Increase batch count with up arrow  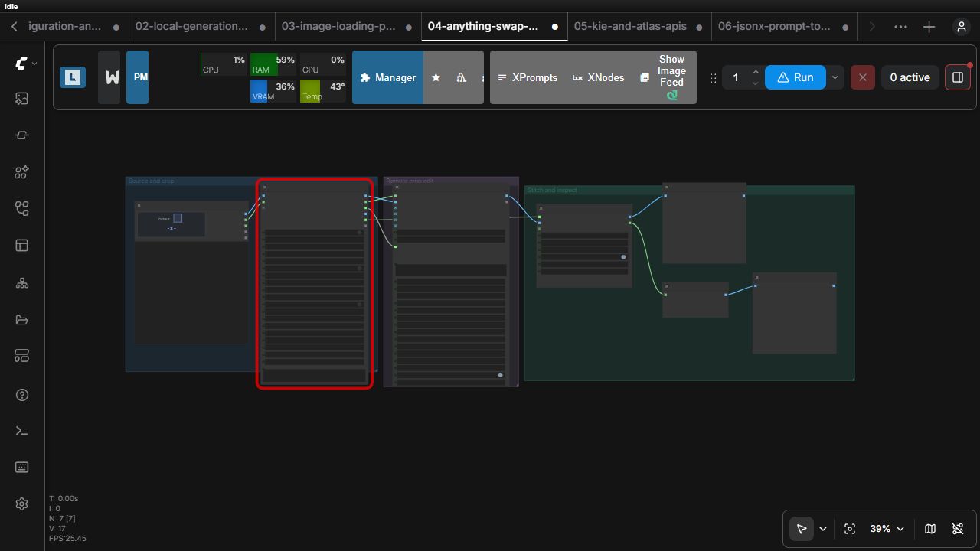756,72
